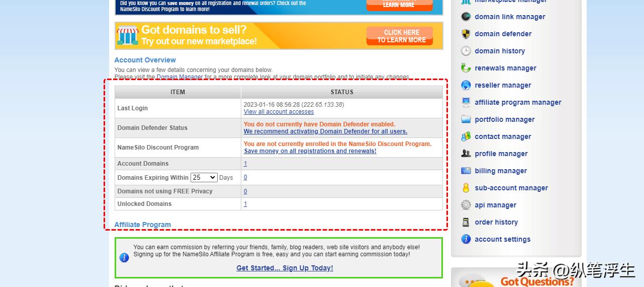Click the portfolio manager folder icon
The image size is (644, 287).
click(x=466, y=119)
